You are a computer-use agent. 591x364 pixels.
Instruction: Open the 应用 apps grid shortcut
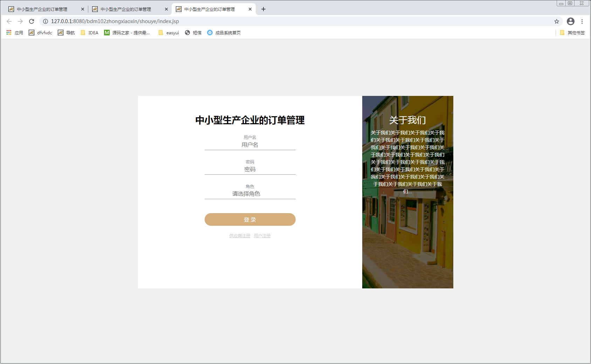15,33
